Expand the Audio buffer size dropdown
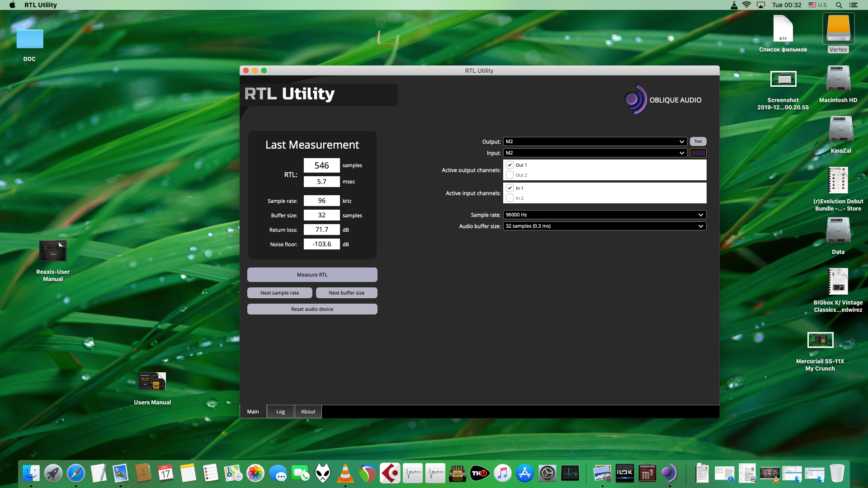 [x=604, y=226]
